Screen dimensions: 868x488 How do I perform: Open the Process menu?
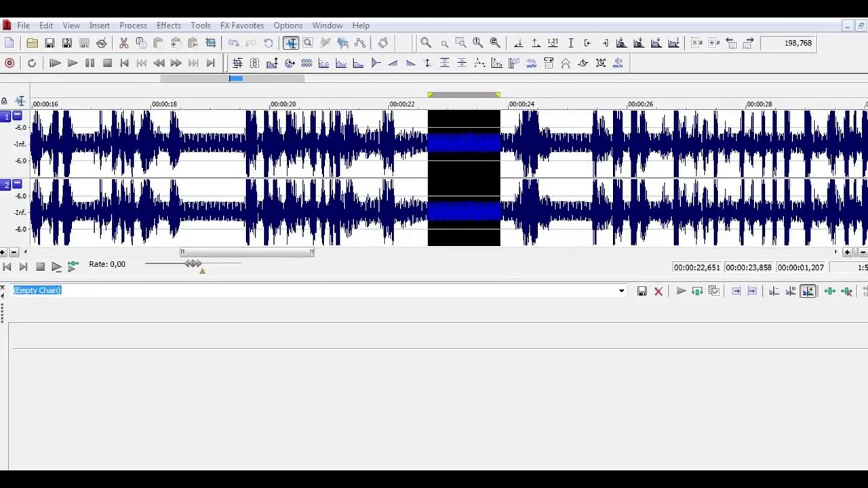coord(133,25)
